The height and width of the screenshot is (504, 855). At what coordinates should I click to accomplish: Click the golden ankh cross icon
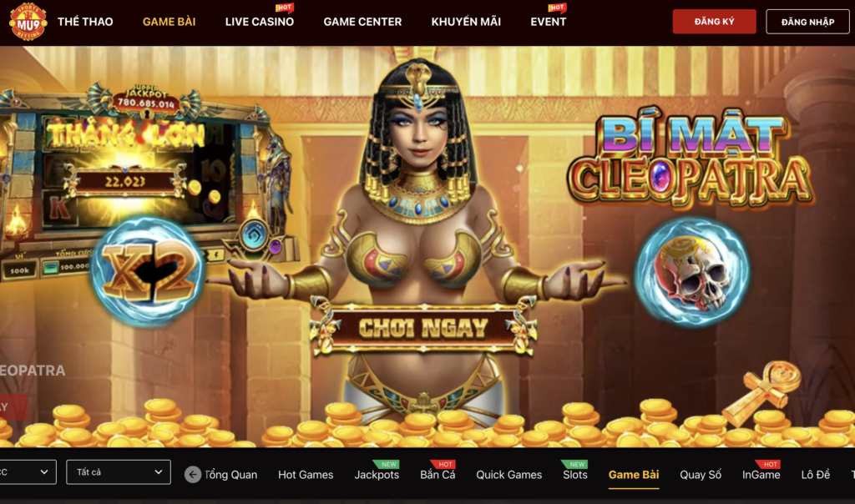763,391
